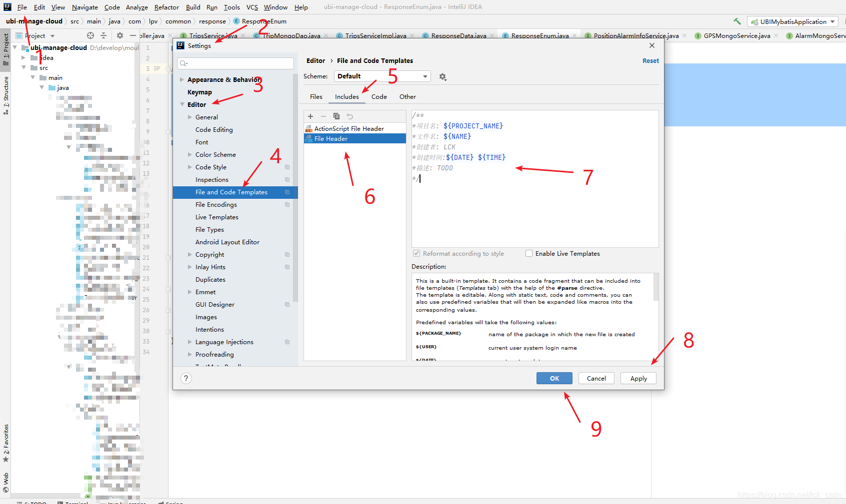
Task: Open the GPSMongoService.java editor tab
Action: (x=736, y=36)
